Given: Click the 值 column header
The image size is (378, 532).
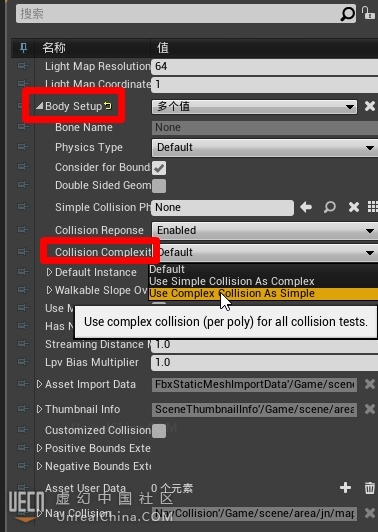Looking at the screenshot, I should [163, 48].
